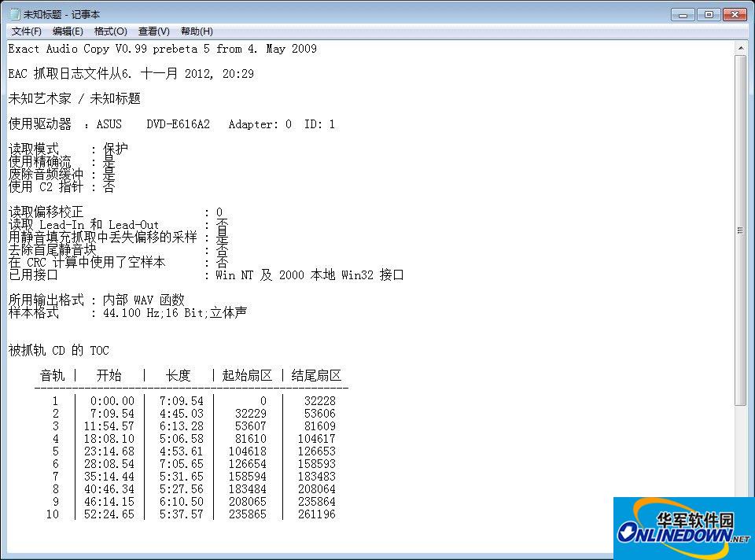755x560 pixels.
Task: Open the 帮助(H) menu
Action: (197, 31)
